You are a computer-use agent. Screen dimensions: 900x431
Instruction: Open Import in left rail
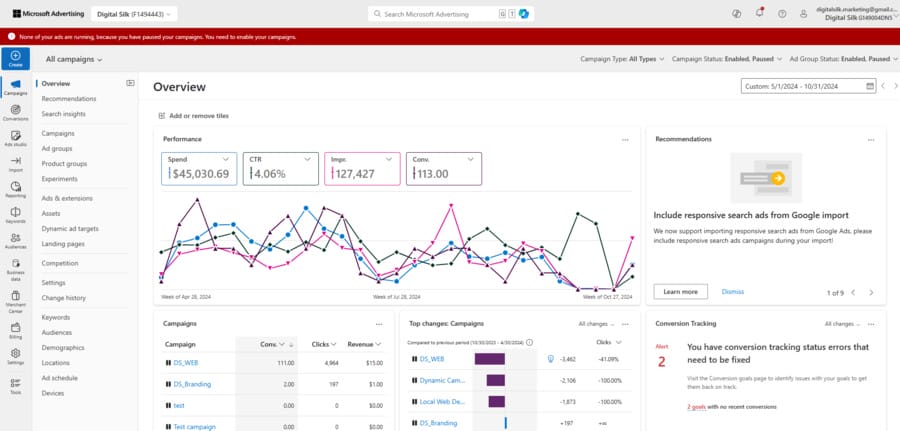point(15,164)
